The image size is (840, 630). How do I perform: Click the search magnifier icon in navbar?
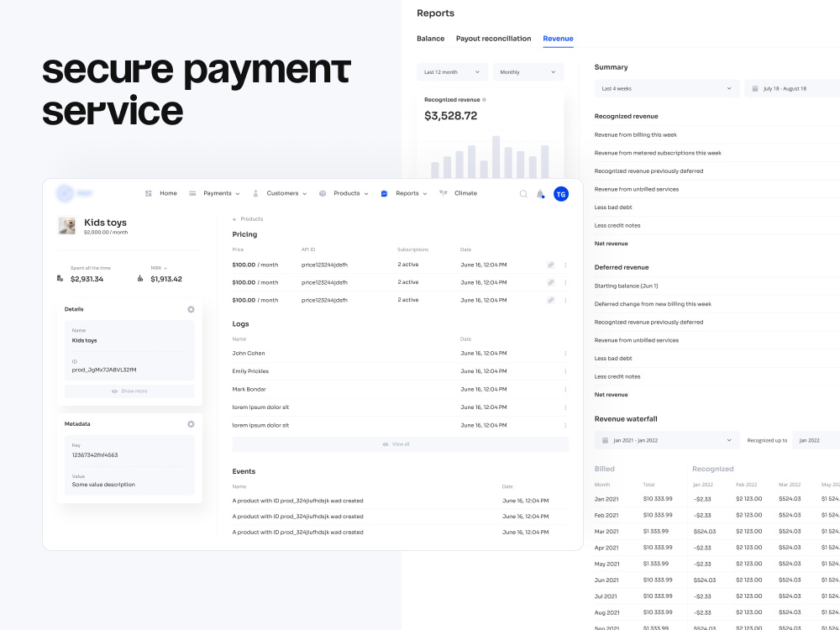point(523,194)
